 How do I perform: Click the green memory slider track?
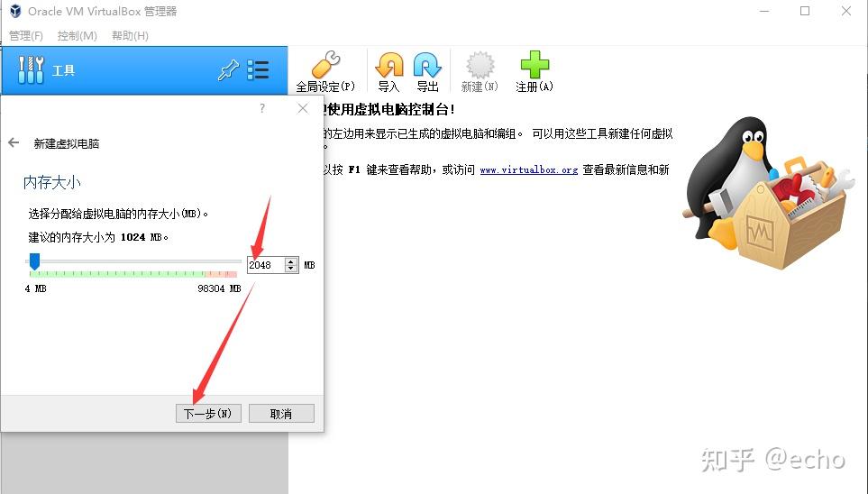coord(132,273)
